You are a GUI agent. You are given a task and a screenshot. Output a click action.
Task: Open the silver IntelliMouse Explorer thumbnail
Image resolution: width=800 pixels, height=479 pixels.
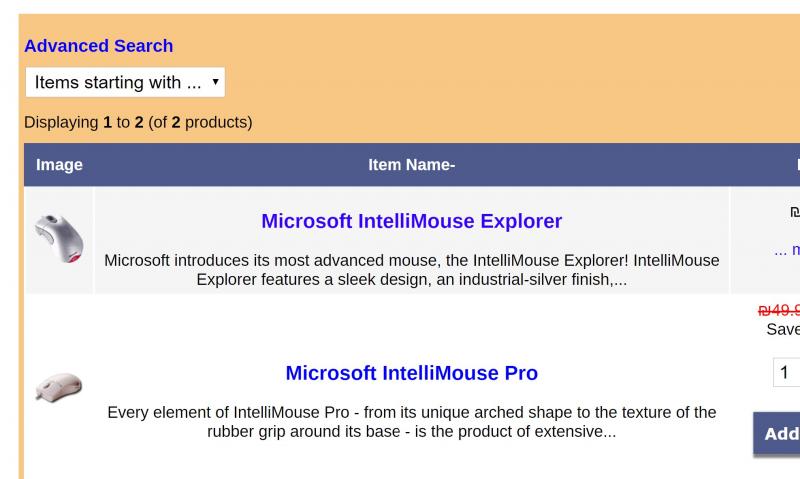(x=59, y=239)
